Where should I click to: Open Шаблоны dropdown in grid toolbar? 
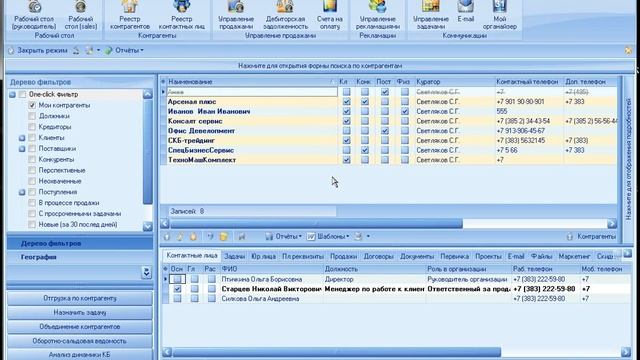click(x=328, y=236)
